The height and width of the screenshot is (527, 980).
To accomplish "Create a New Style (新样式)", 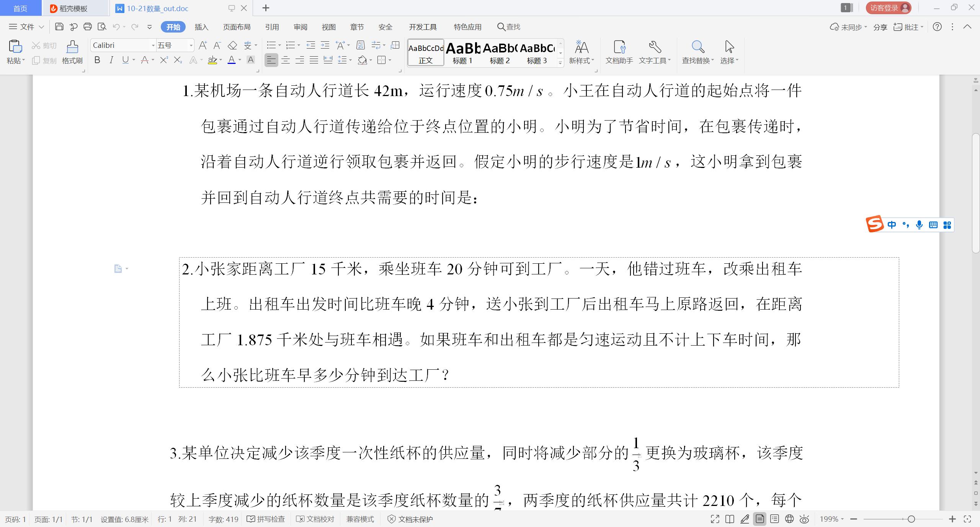I will (581, 52).
